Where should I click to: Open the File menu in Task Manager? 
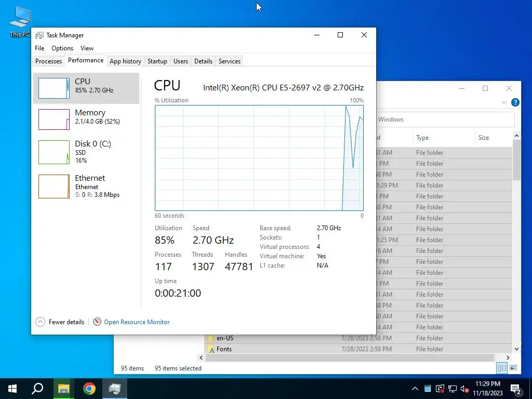click(x=39, y=48)
